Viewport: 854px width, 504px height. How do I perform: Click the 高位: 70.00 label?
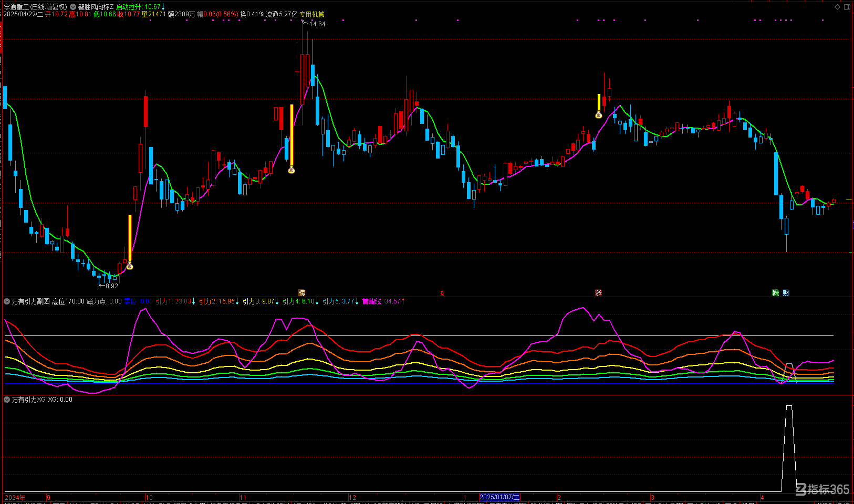click(68, 301)
